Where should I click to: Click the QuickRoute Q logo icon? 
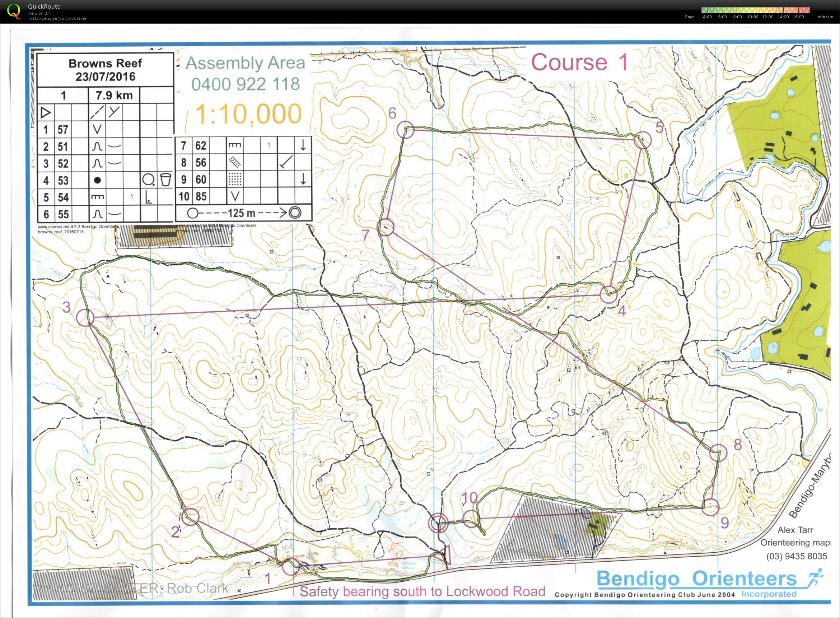[x=14, y=11]
